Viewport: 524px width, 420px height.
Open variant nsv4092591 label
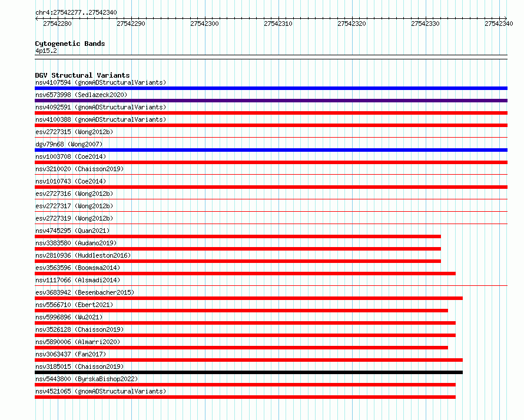tap(101, 107)
